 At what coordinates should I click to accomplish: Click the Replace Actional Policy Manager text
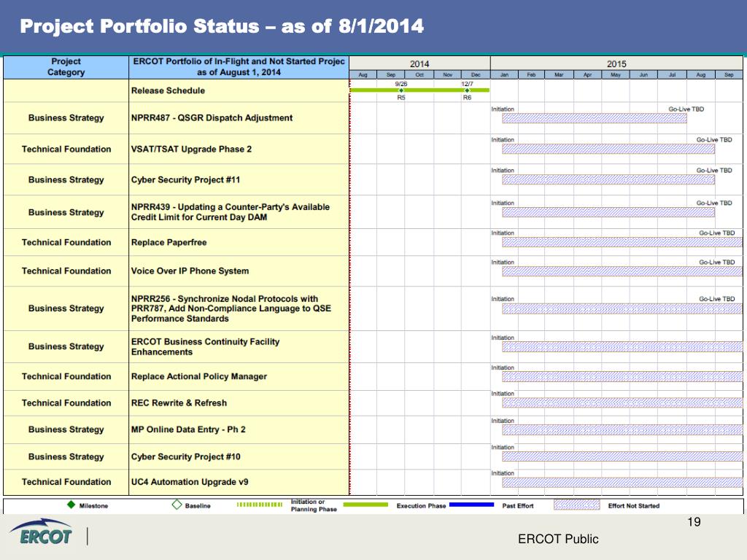click(x=199, y=376)
